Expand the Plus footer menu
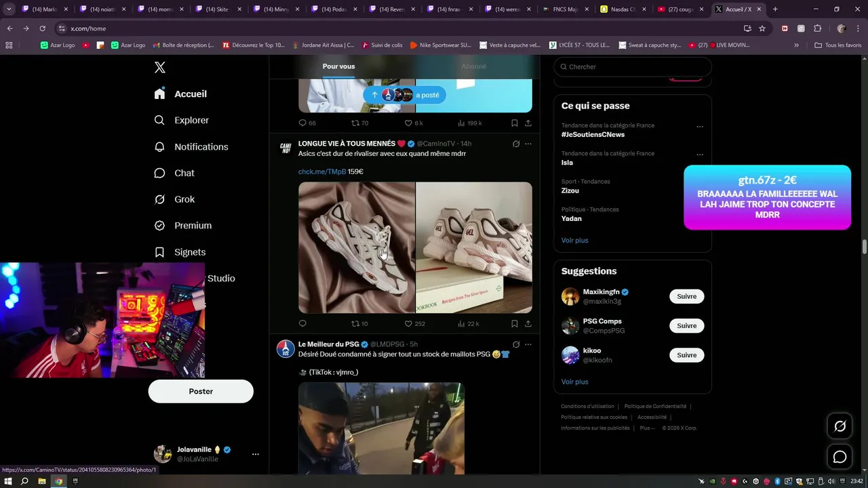The image size is (868, 488). [x=647, y=428]
